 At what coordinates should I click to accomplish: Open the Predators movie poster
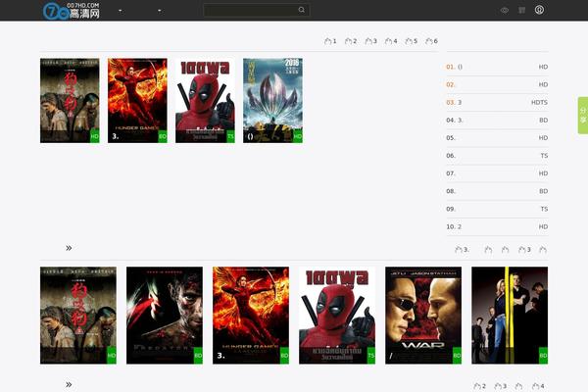coord(165,316)
